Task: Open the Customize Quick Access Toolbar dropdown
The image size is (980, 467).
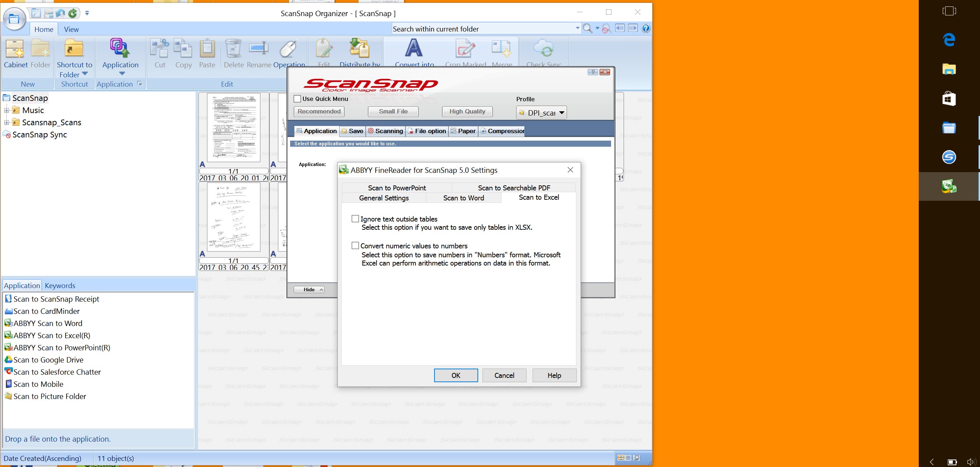Action: pos(87,13)
